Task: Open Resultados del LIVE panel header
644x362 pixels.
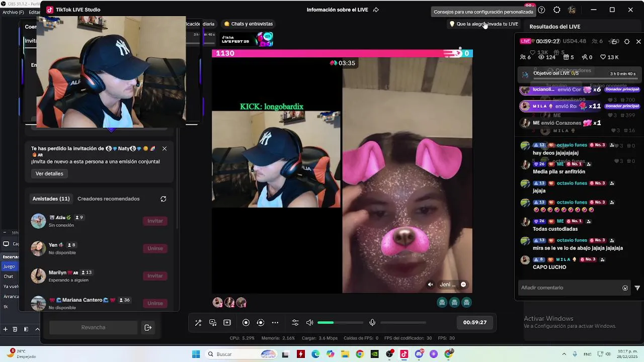Action: pyautogui.click(x=555, y=27)
